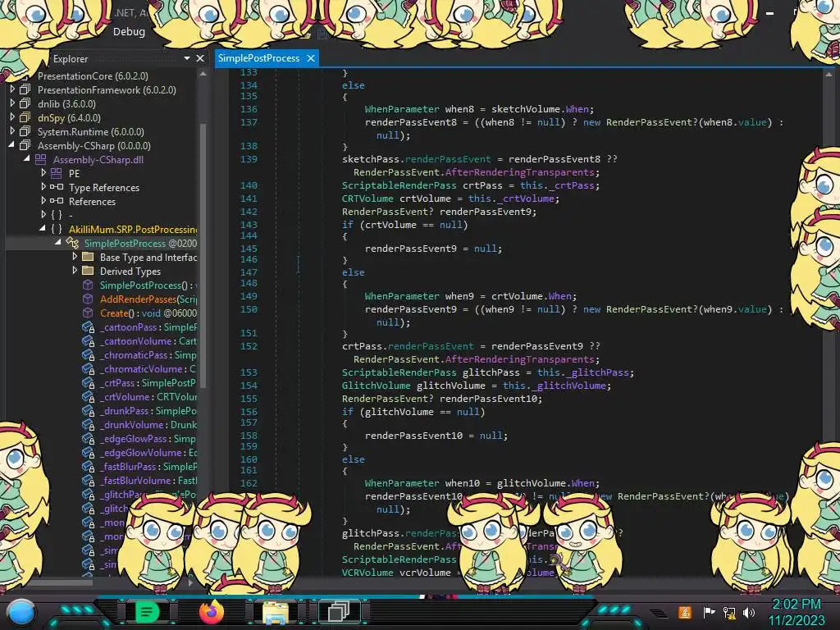Click the AkilliMum namespace braces icon
The height and width of the screenshot is (630, 840).
57,229
